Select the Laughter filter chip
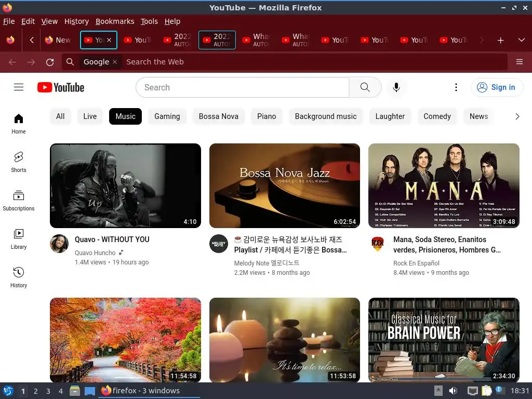Image resolution: width=532 pixels, height=399 pixels. pos(390,116)
